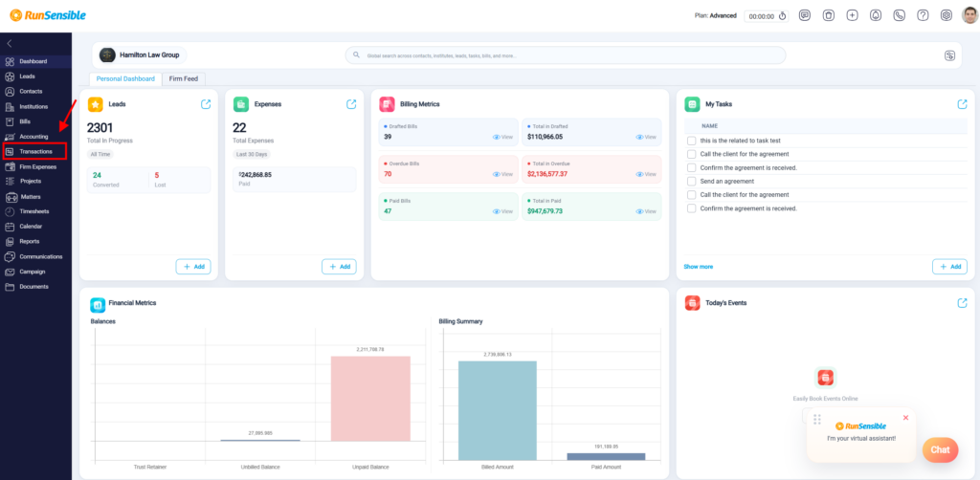Check 'Send an agreement' task
Viewport: 980px width, 480px height.
[x=691, y=181]
